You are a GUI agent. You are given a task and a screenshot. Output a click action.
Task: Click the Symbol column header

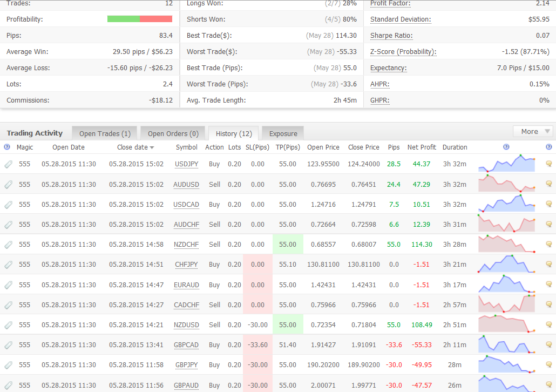tap(187, 147)
